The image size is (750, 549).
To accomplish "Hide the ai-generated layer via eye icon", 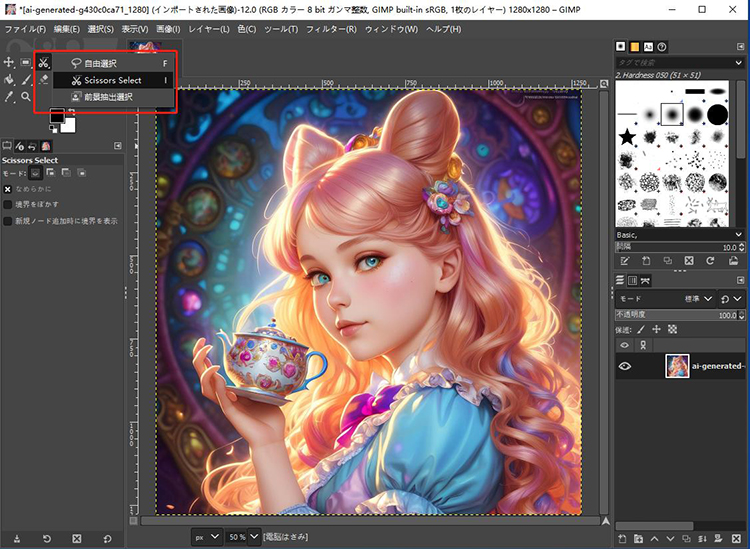I will click(625, 366).
